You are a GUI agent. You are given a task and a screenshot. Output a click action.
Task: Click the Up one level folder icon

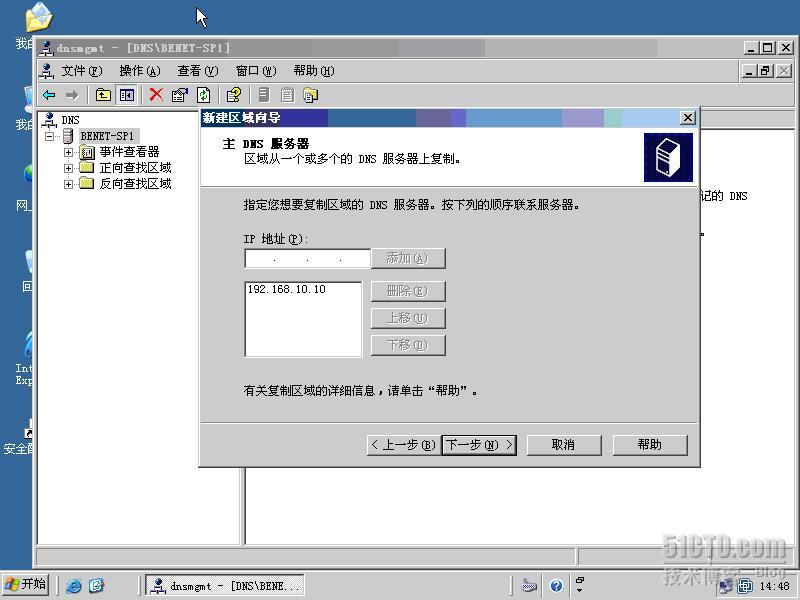click(x=103, y=95)
